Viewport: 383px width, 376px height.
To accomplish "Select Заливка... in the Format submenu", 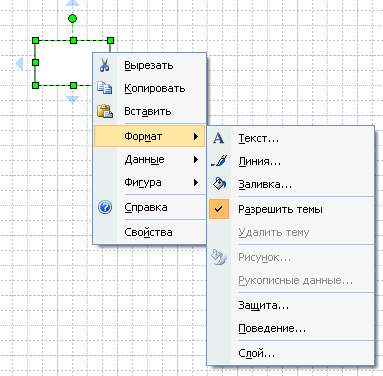I will pyautogui.click(x=291, y=184).
